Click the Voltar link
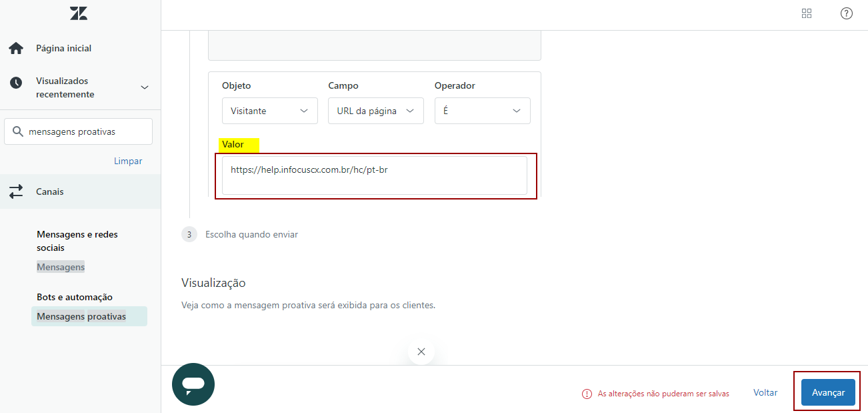 click(x=765, y=393)
